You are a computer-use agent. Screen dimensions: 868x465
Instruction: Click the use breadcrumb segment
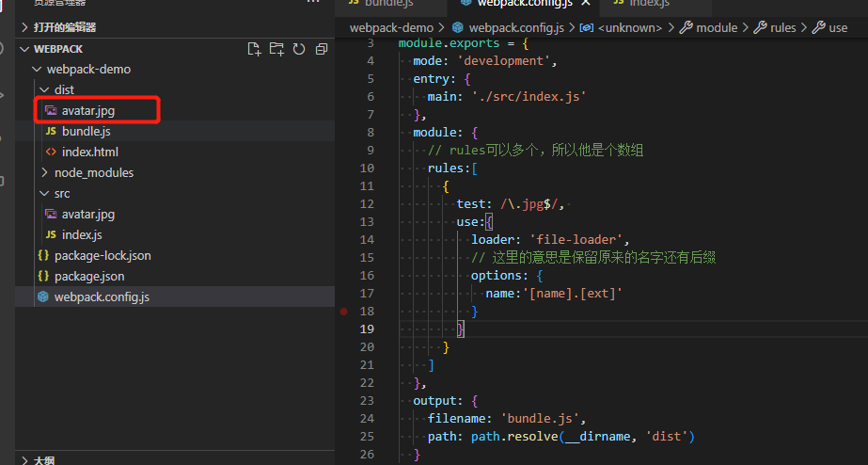point(838,27)
